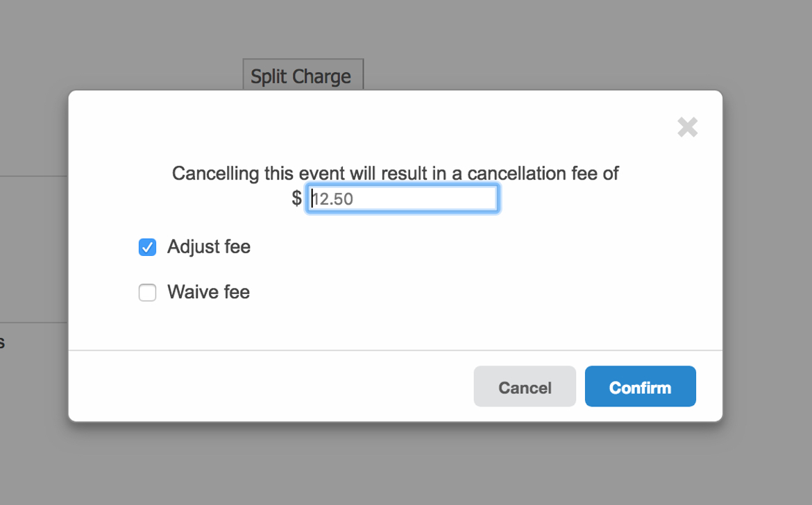
Task: Click the "Adjust fee" label text
Action: pyautogui.click(x=208, y=247)
